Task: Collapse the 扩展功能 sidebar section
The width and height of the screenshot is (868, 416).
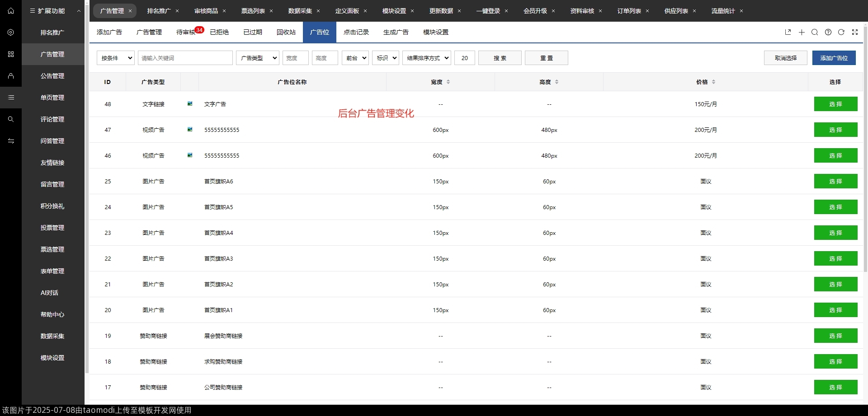Action: pyautogui.click(x=79, y=11)
